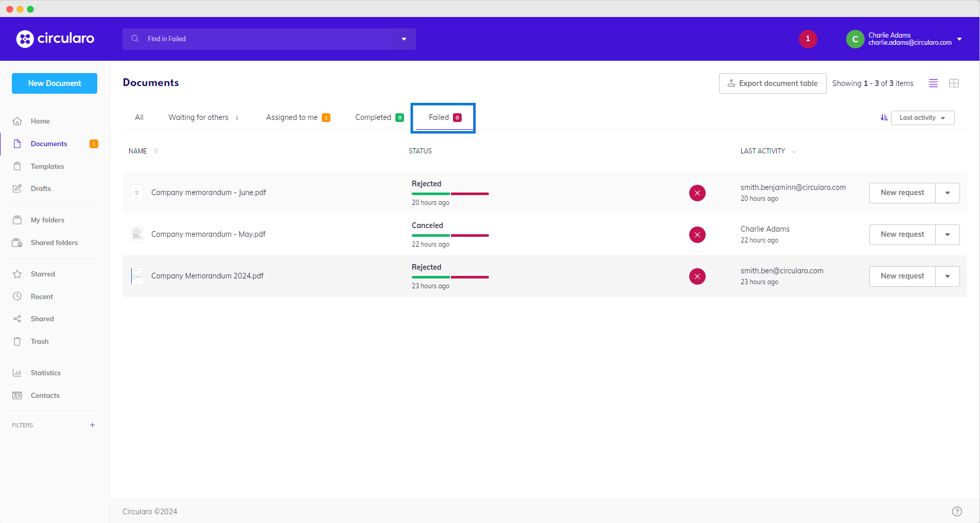
Task: Click the Circularo logo
Action: click(x=55, y=39)
